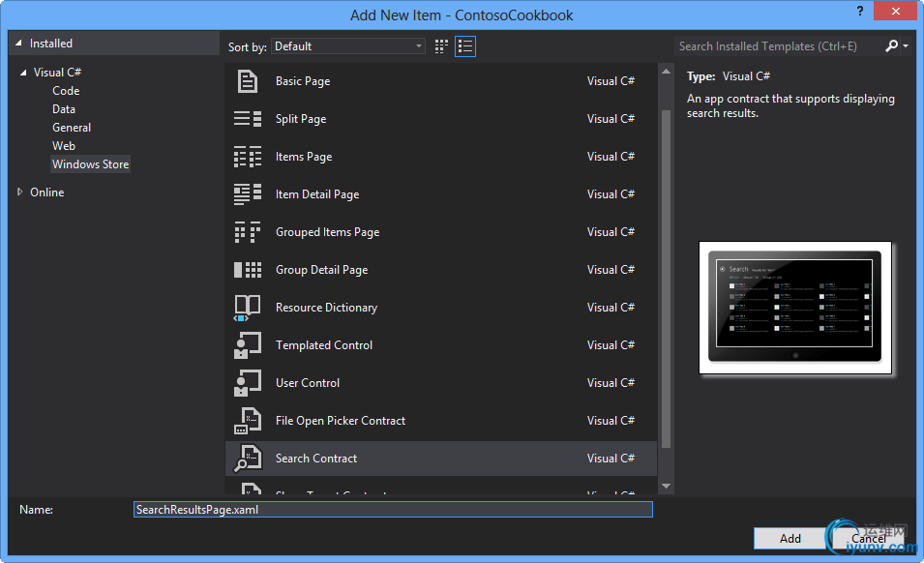Click the Name input field
This screenshot has width=924, height=563.
point(393,510)
